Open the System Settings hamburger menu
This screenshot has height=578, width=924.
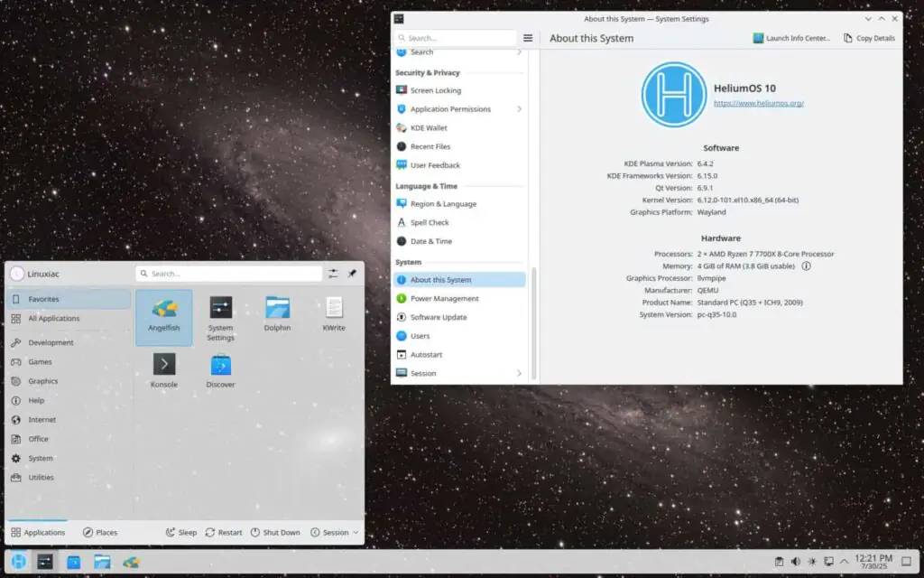[x=528, y=38]
